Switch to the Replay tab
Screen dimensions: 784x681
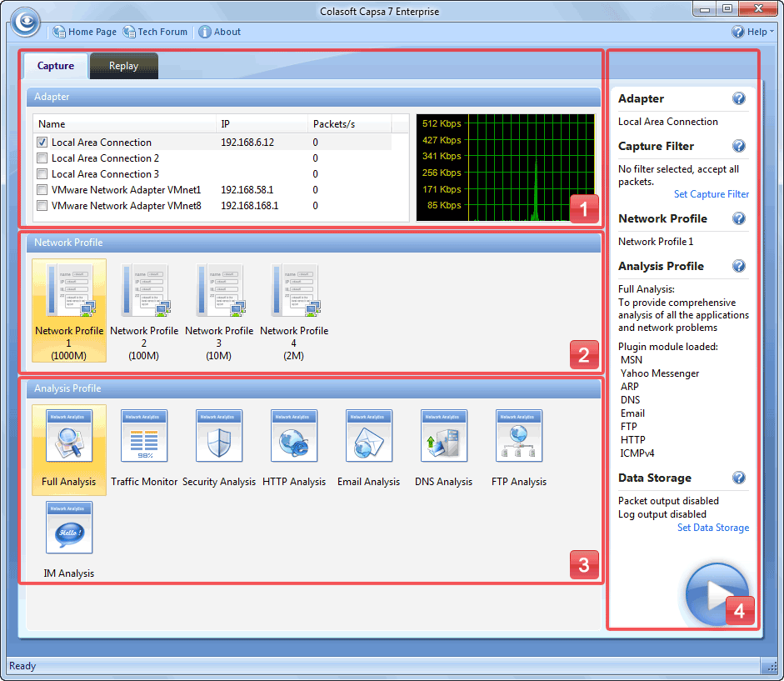[124, 66]
